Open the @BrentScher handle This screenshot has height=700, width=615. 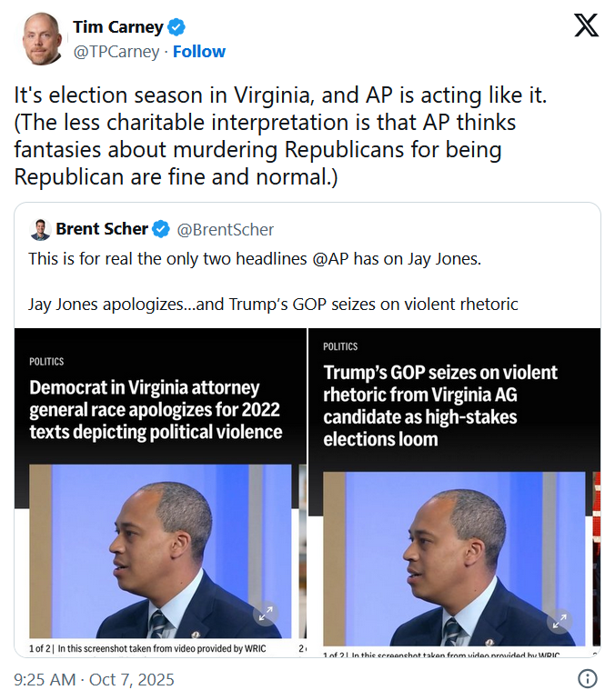[x=225, y=229]
